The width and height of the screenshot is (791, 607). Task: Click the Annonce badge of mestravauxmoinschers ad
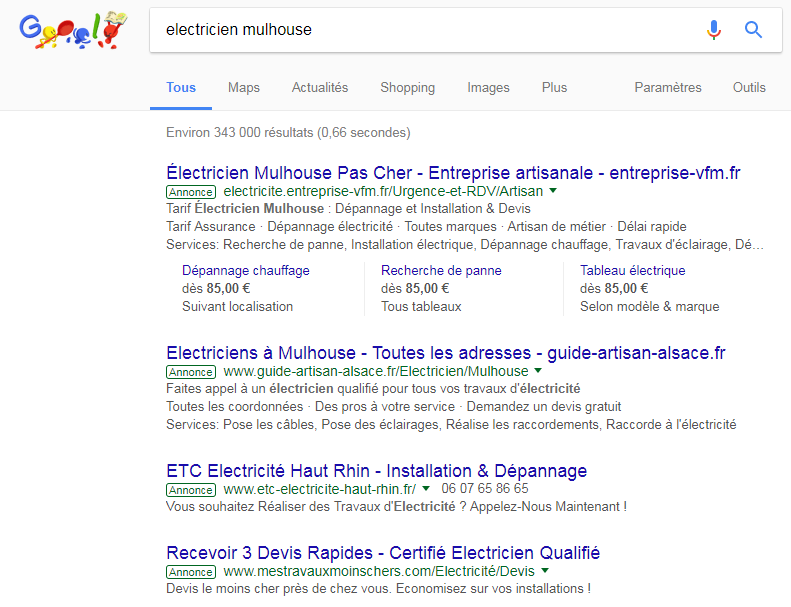[x=191, y=572]
